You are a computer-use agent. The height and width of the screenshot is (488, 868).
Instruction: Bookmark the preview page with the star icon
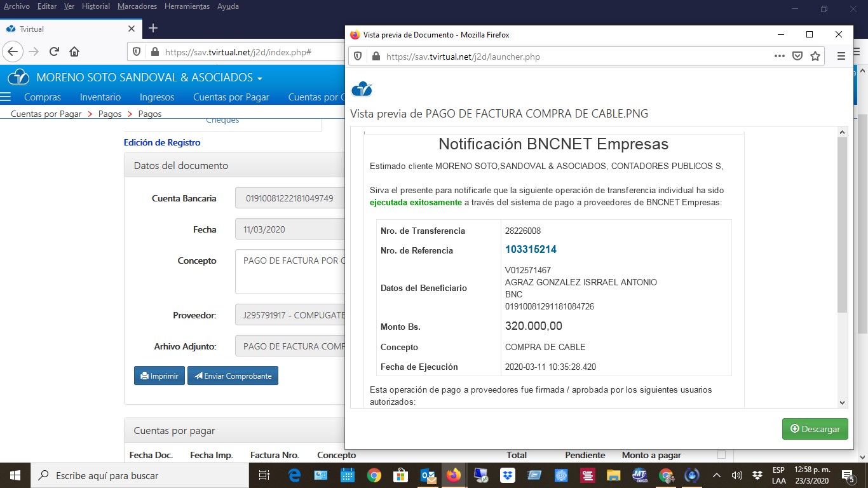815,57
